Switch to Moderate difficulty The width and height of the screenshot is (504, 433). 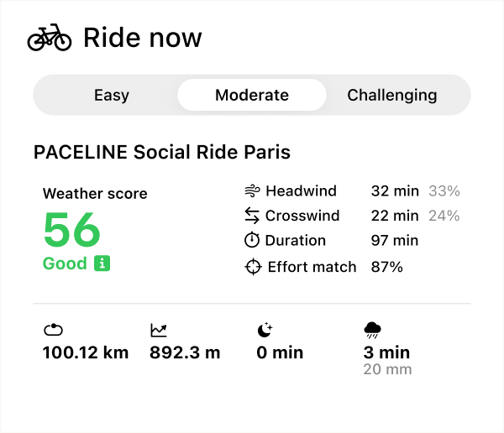point(252,95)
